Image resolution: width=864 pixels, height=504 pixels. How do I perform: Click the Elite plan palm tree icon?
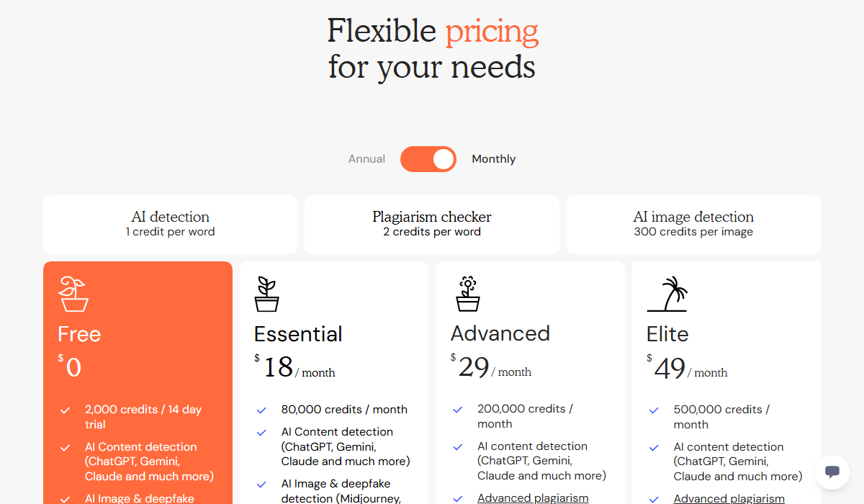[x=667, y=294]
